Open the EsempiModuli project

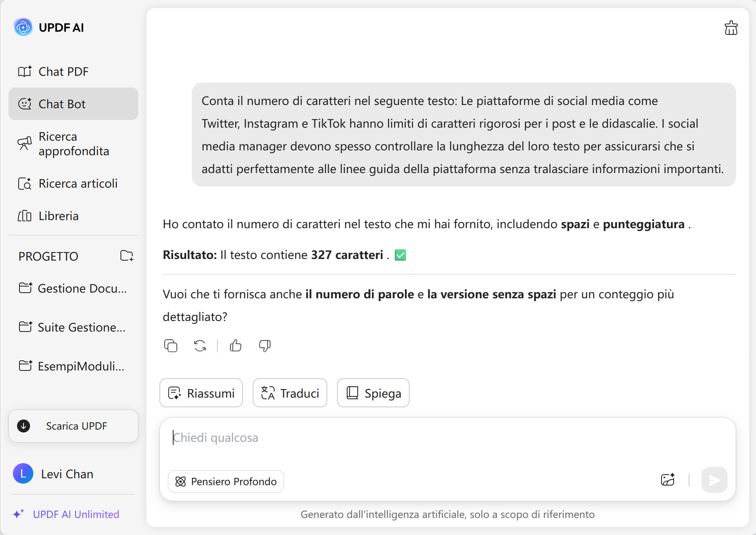(x=73, y=366)
